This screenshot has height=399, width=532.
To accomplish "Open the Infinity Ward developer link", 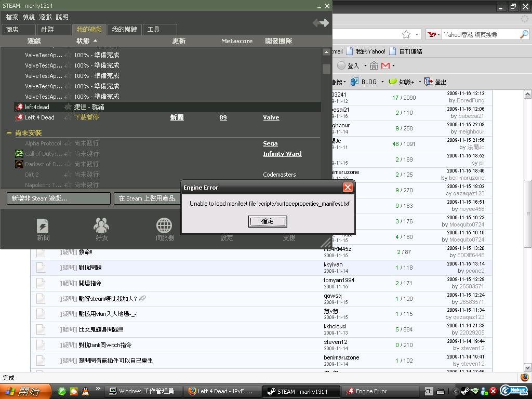I will click(282, 154).
